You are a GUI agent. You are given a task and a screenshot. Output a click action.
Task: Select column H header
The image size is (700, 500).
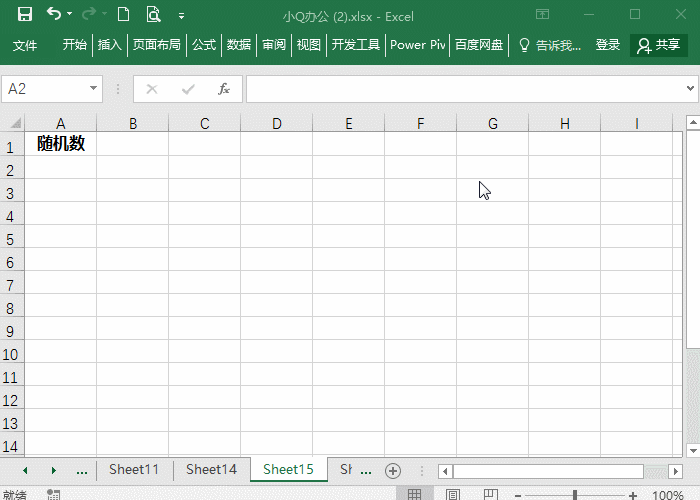point(565,123)
